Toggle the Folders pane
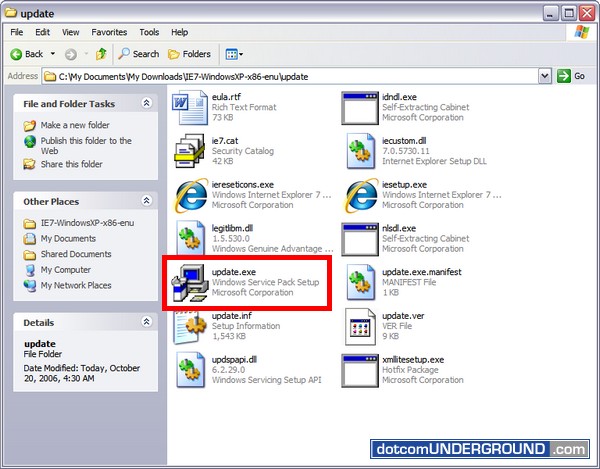Screen dimensions: 600x469 pyautogui.click(x=189, y=54)
